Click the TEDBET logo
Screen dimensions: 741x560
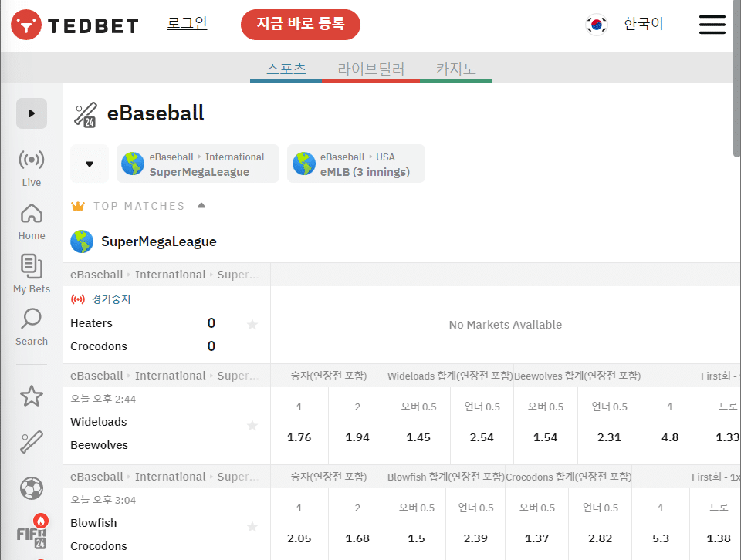(75, 25)
